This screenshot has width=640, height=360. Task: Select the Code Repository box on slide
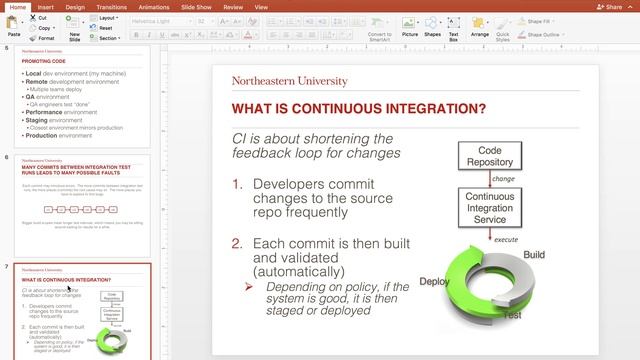coord(490,156)
